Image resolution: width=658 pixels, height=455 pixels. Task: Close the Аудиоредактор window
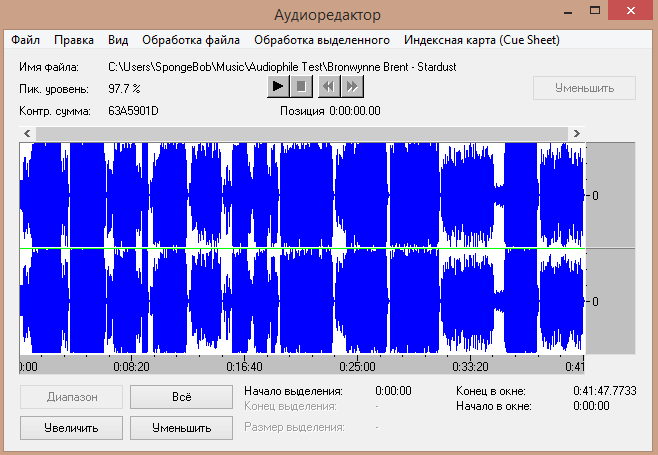click(x=631, y=10)
